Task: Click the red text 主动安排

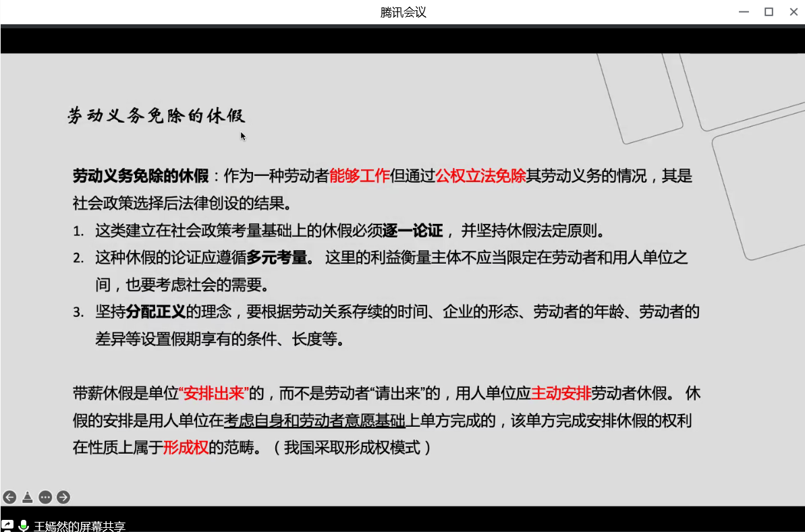Action: pos(561,393)
